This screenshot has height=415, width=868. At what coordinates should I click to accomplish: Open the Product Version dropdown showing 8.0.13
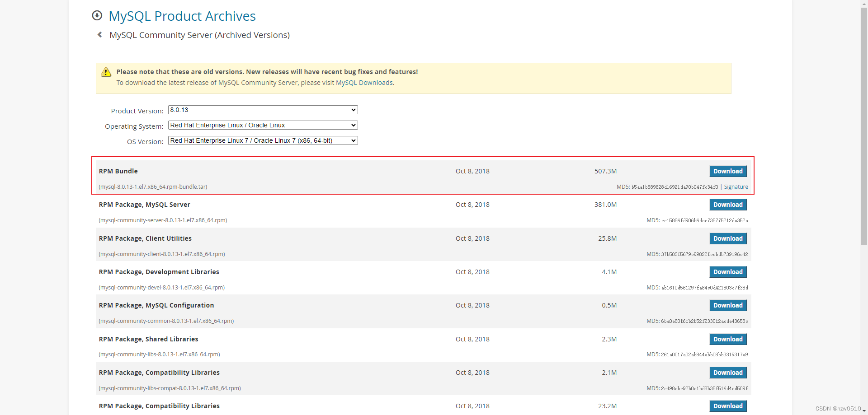(263, 110)
